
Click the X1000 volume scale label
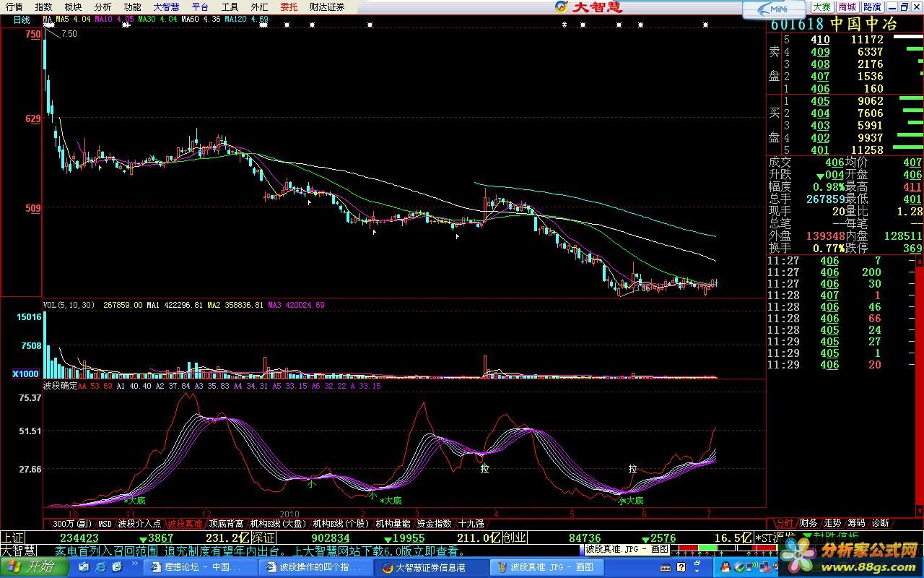pyautogui.click(x=25, y=374)
